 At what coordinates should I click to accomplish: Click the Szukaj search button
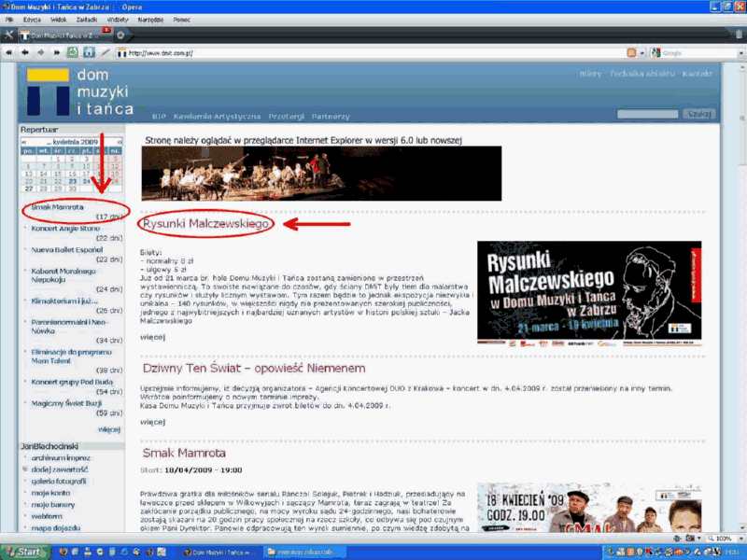(x=698, y=114)
